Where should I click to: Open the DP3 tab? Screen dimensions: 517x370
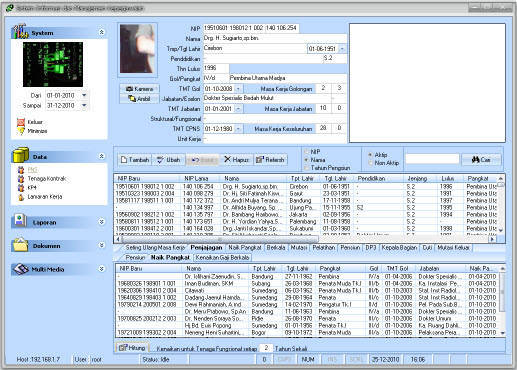tap(371, 248)
